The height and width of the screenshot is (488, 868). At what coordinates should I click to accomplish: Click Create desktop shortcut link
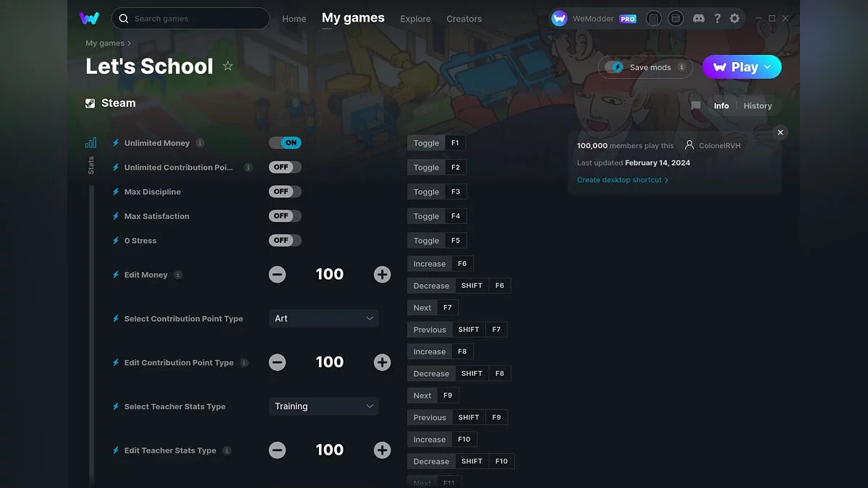click(x=622, y=180)
